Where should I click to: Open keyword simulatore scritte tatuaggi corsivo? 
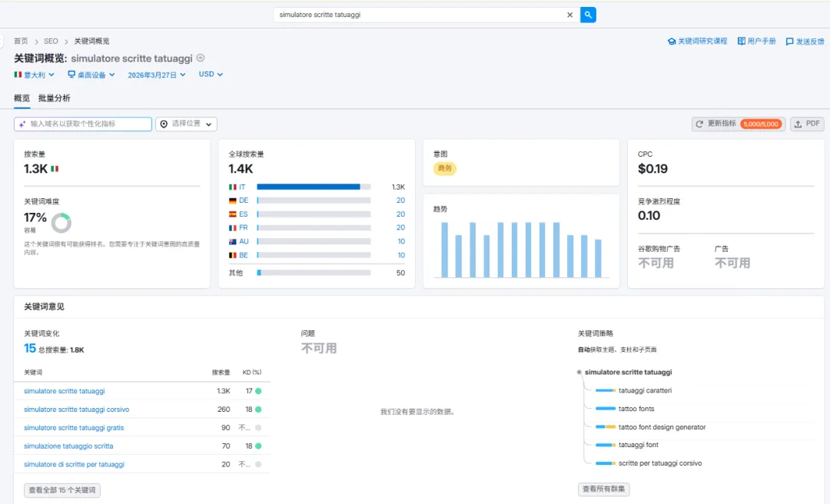76,409
